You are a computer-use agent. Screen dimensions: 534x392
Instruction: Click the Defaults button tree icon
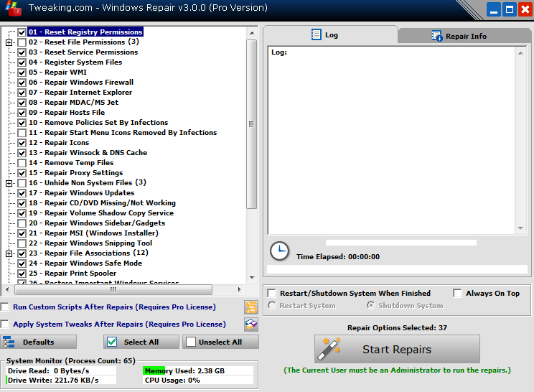pos(9,342)
